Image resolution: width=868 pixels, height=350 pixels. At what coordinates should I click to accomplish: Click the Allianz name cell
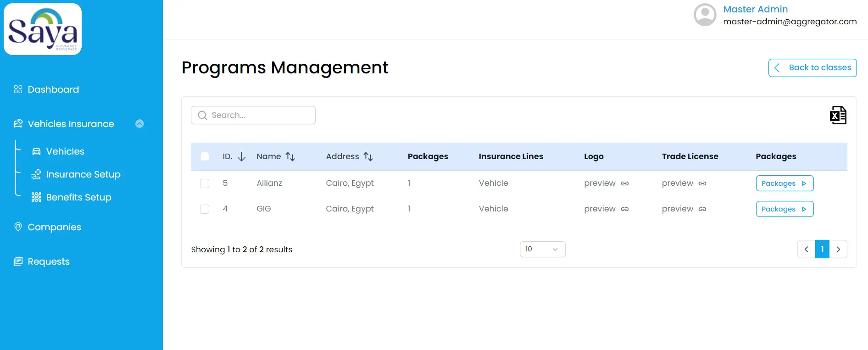pyautogui.click(x=269, y=183)
